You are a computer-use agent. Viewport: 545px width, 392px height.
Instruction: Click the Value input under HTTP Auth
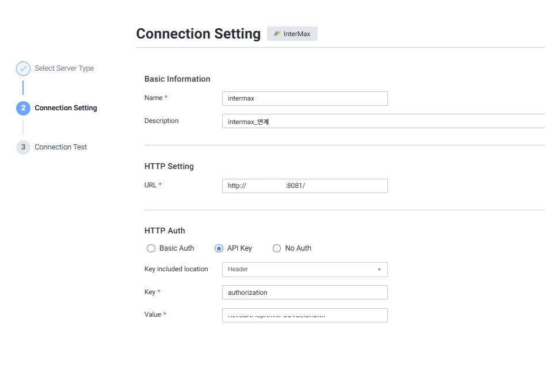coord(304,315)
